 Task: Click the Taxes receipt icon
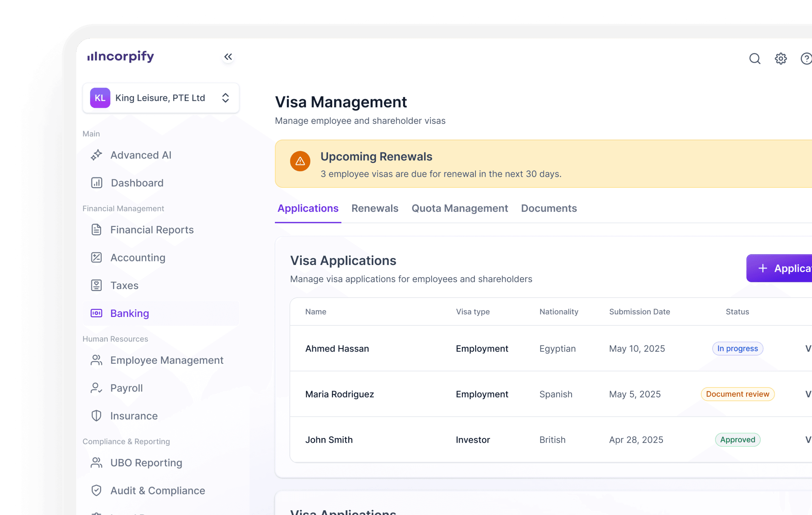pyautogui.click(x=97, y=285)
